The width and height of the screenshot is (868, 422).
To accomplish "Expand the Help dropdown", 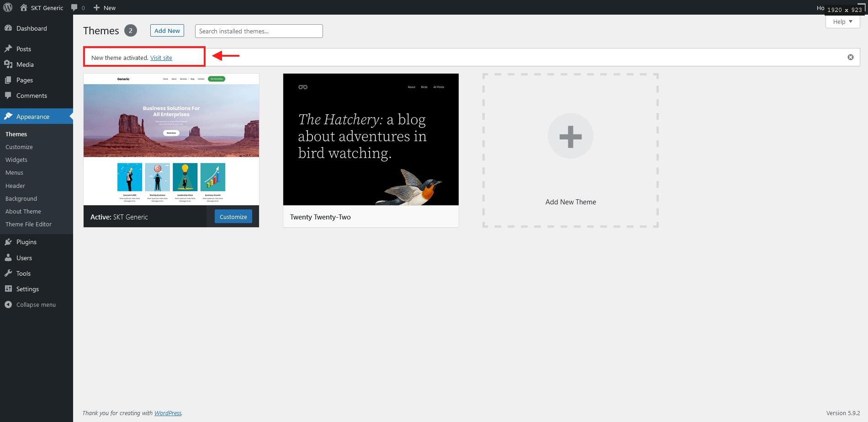I will (843, 21).
